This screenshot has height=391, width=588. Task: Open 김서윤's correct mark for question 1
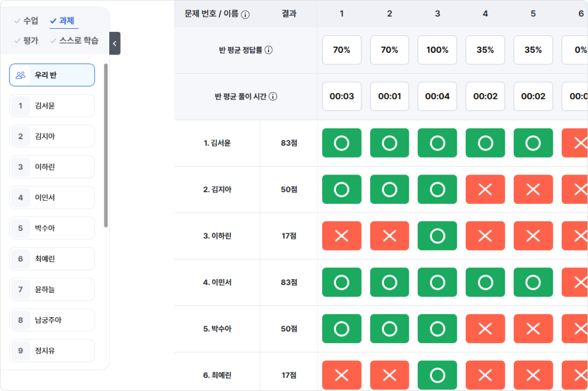click(x=341, y=143)
